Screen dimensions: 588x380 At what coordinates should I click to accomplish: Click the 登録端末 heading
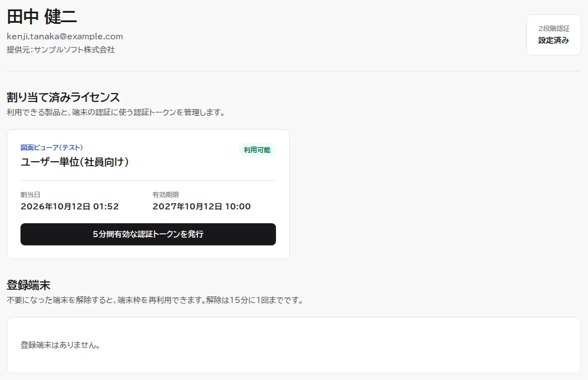coord(28,285)
